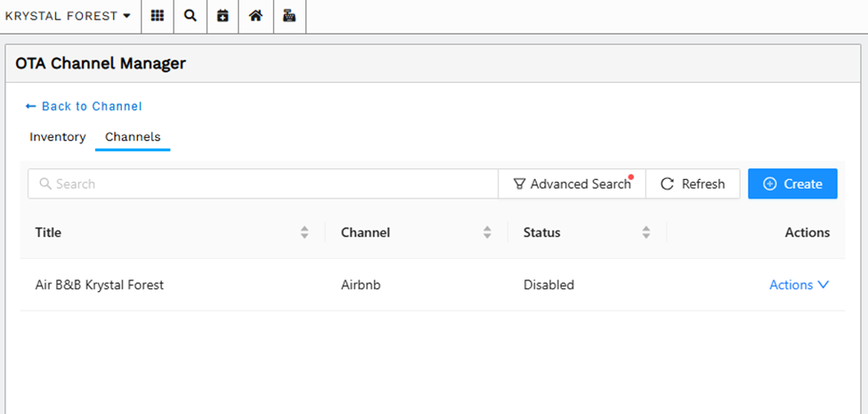Open the calendar add-booking icon
The width and height of the screenshot is (868, 414).
(x=223, y=16)
